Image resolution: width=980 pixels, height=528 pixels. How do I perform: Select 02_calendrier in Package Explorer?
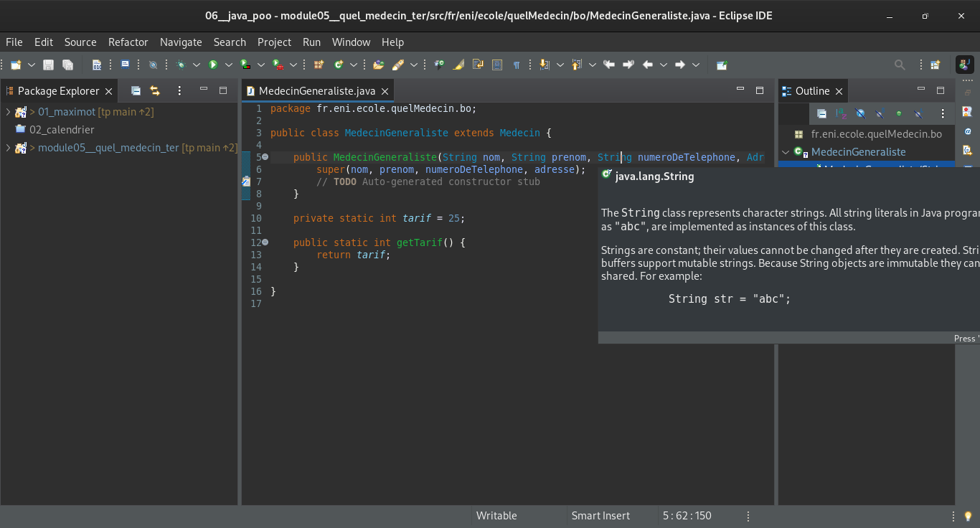tap(62, 130)
